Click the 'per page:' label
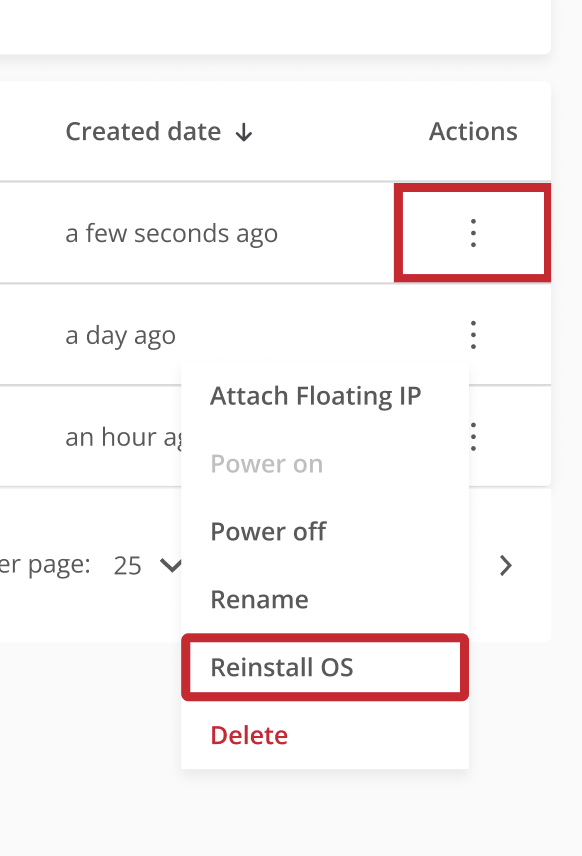Screen dimensions: 582x856 tap(45, 565)
